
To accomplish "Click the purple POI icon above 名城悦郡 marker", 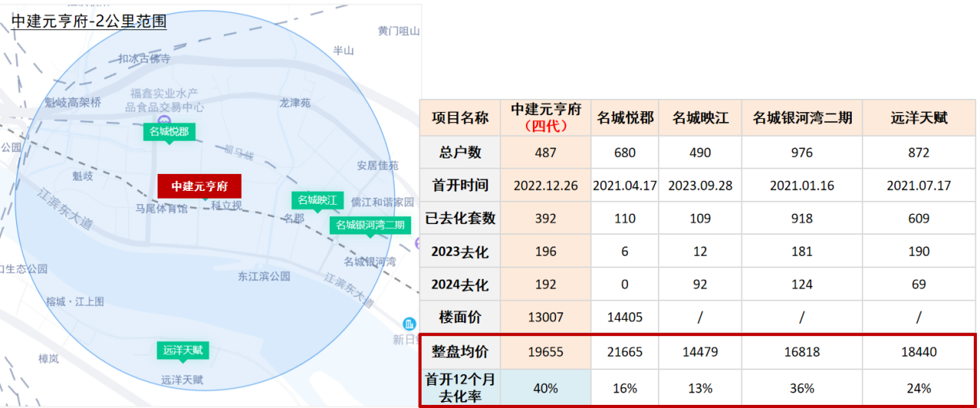I will 164,120.
